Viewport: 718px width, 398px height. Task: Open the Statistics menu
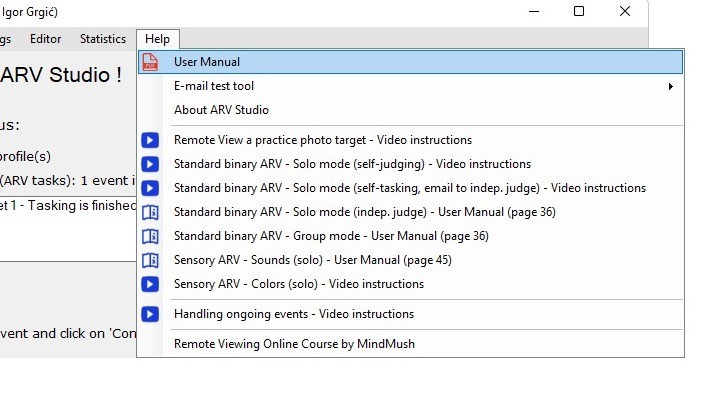[103, 39]
